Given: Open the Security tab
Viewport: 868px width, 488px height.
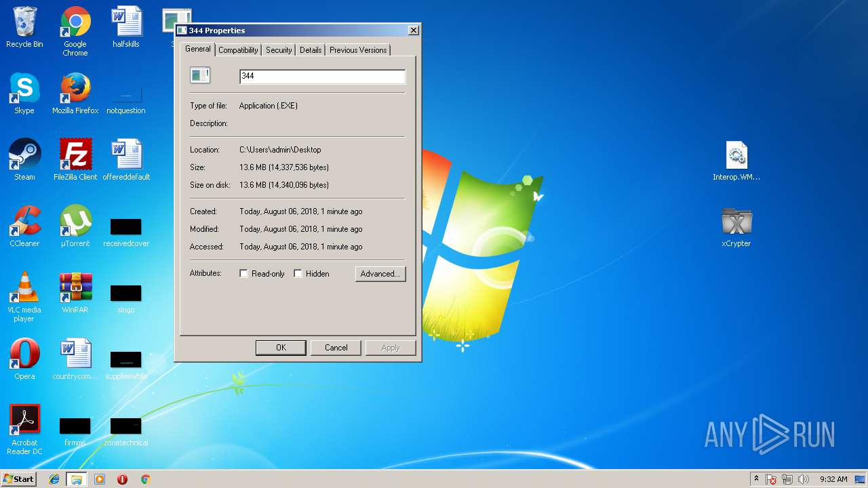Looking at the screenshot, I should tap(279, 50).
